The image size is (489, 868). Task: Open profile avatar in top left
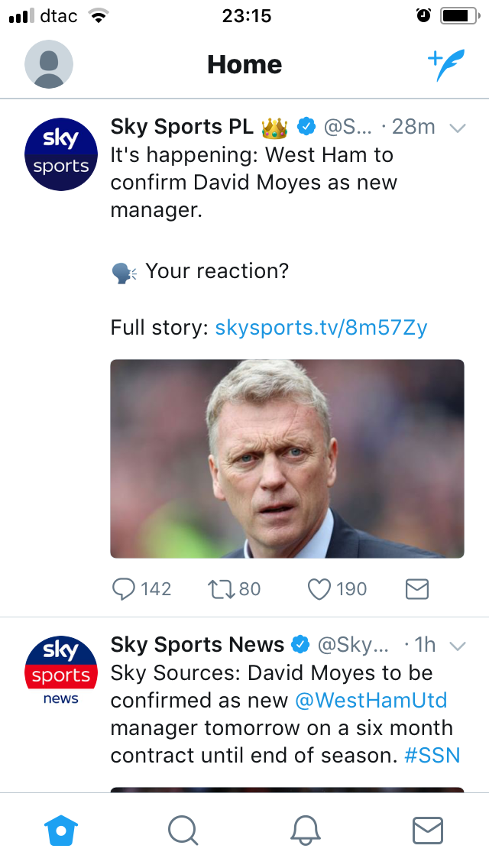click(49, 64)
